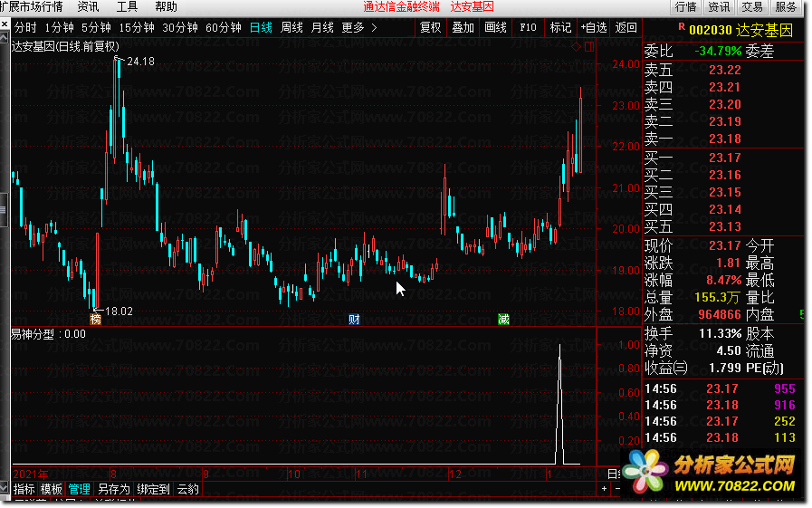812x508 pixels.
Task: Open the 帮助 menu
Action: [x=166, y=6]
